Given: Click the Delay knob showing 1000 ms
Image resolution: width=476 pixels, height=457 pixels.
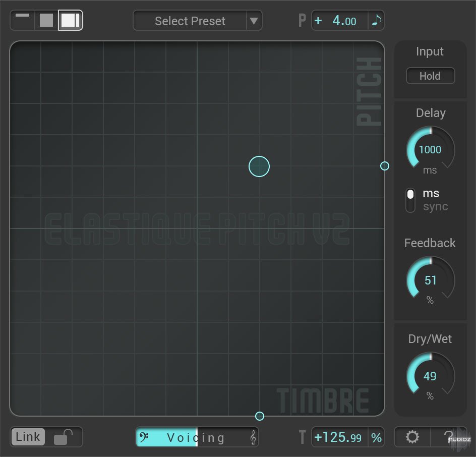Looking at the screenshot, I should (430, 150).
